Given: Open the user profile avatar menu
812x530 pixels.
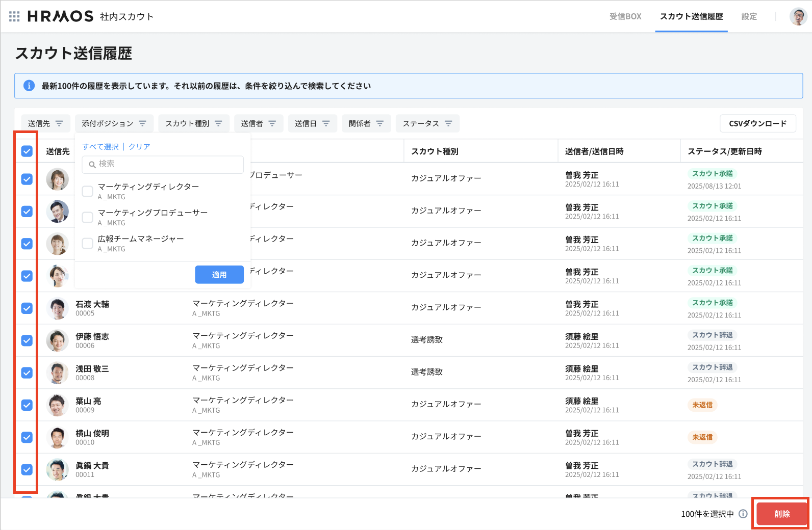Looking at the screenshot, I should click(798, 16).
